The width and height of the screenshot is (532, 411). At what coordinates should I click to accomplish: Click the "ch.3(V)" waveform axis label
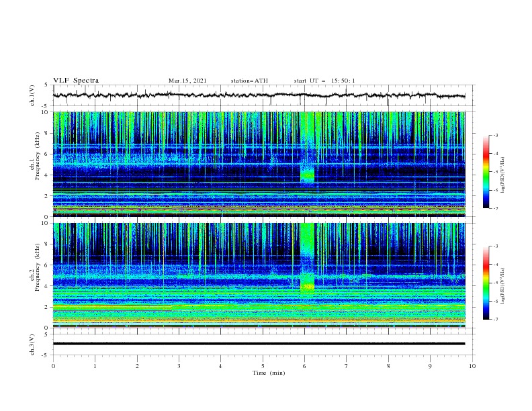[32, 345]
